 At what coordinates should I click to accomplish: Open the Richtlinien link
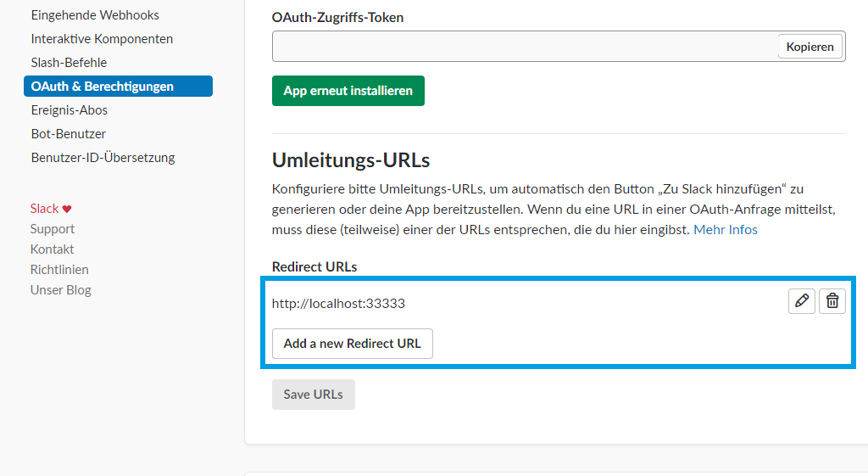point(59,270)
